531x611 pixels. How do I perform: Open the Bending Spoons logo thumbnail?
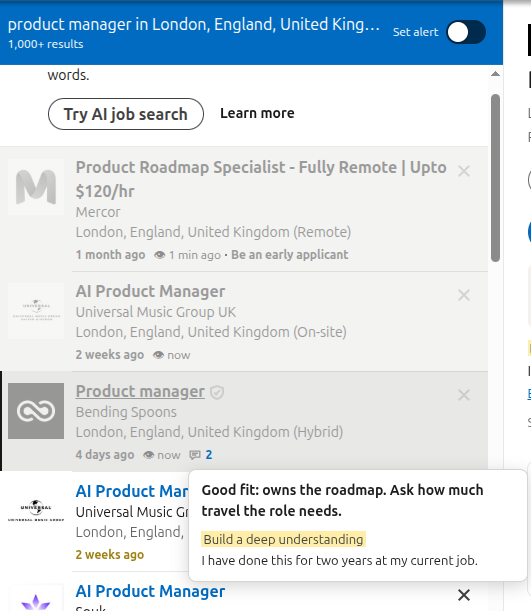pyautogui.click(x=36, y=411)
